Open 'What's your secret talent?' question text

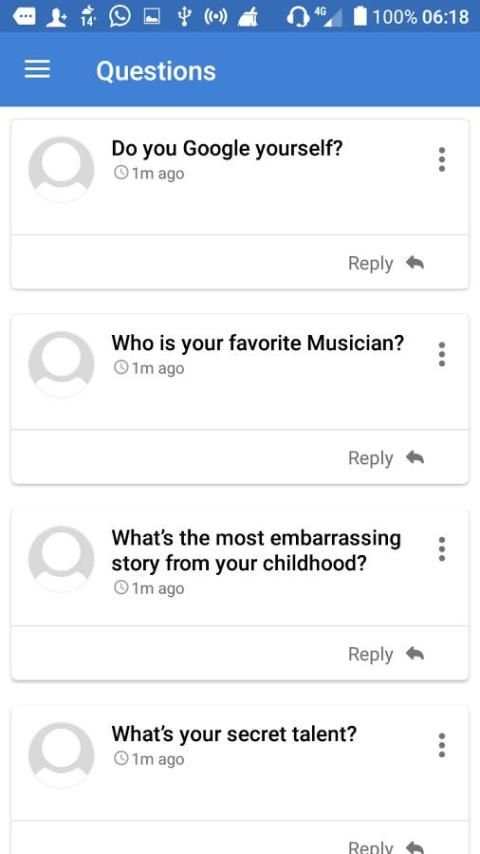pos(234,734)
